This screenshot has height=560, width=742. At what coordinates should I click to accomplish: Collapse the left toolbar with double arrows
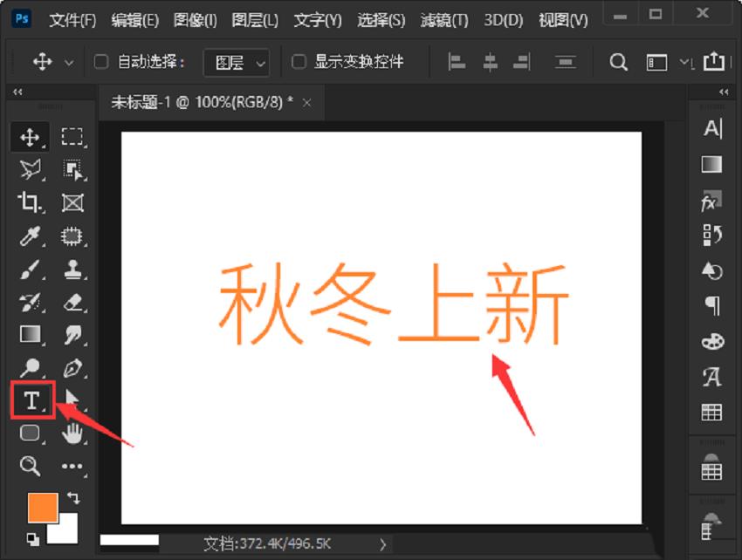(17, 91)
